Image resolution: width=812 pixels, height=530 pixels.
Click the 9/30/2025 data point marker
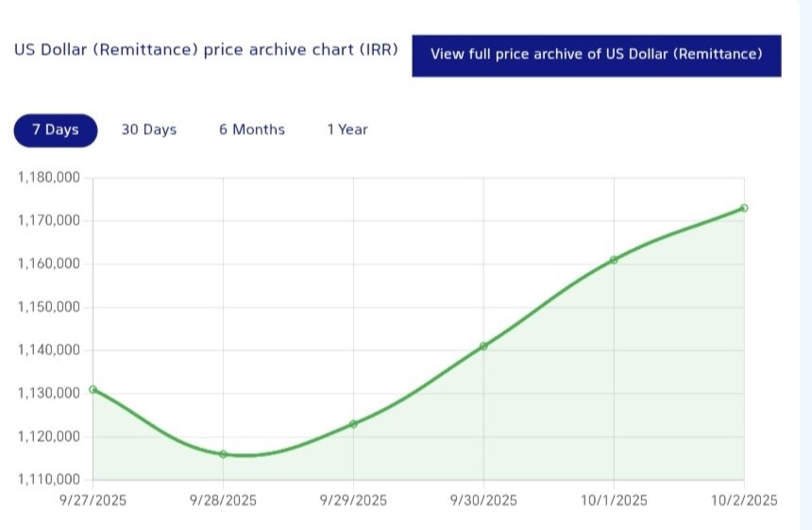(x=483, y=346)
